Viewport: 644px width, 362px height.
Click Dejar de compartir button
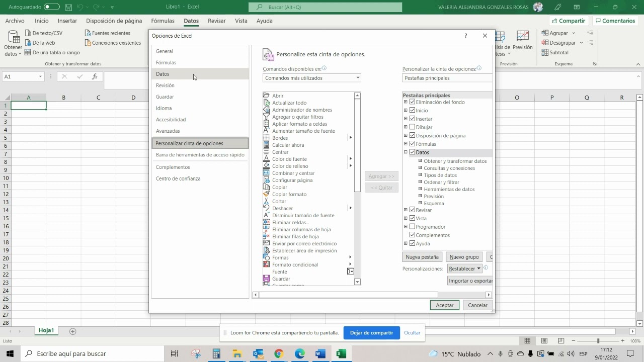[371, 333]
